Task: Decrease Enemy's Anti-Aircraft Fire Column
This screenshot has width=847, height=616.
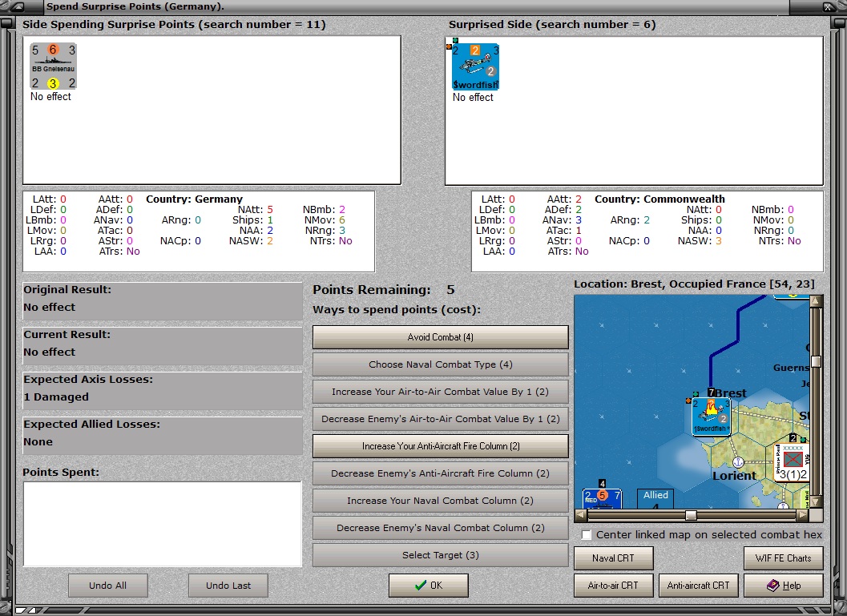Action: coord(440,473)
